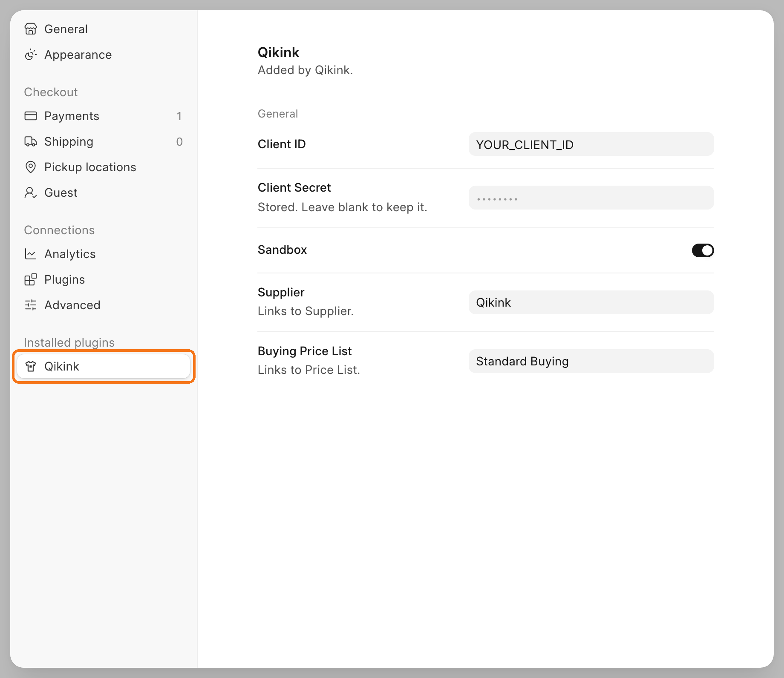This screenshot has height=678, width=784.
Task: Click the Advanced sliders icon
Action: coord(31,305)
